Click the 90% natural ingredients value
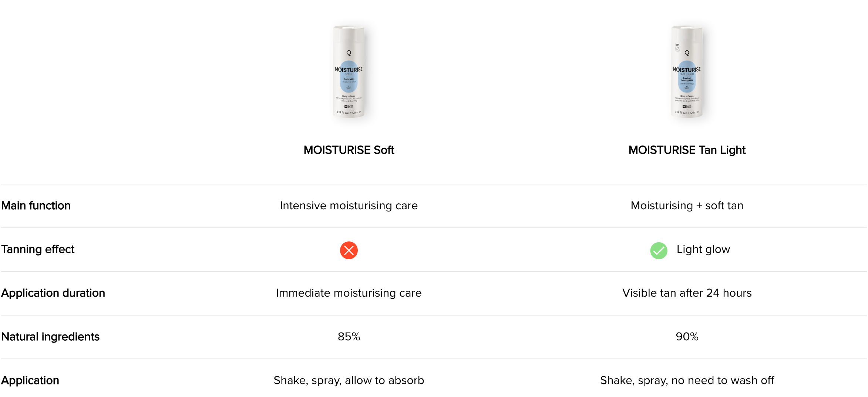868x397 pixels. (687, 337)
